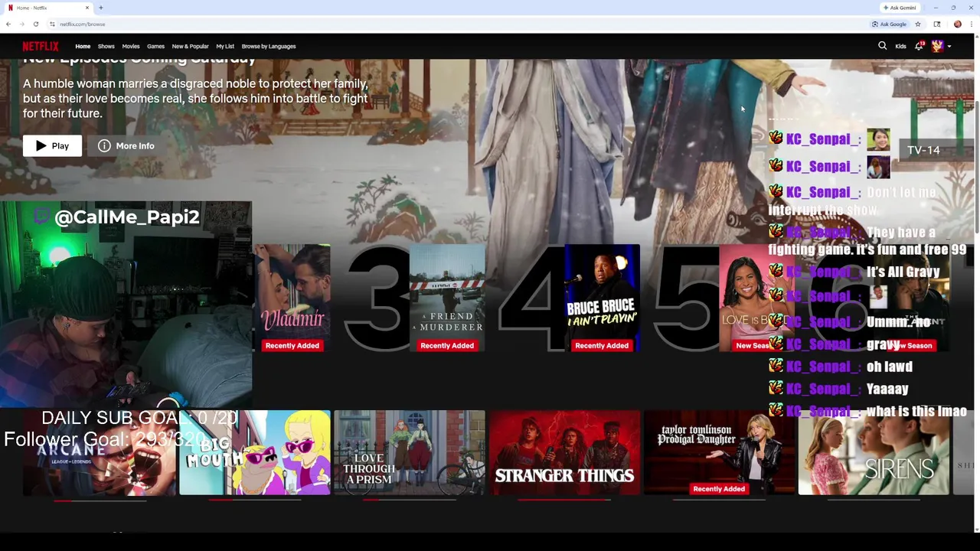Click the Ask Gemini button
Viewport: 980px width, 551px height.
(x=900, y=8)
